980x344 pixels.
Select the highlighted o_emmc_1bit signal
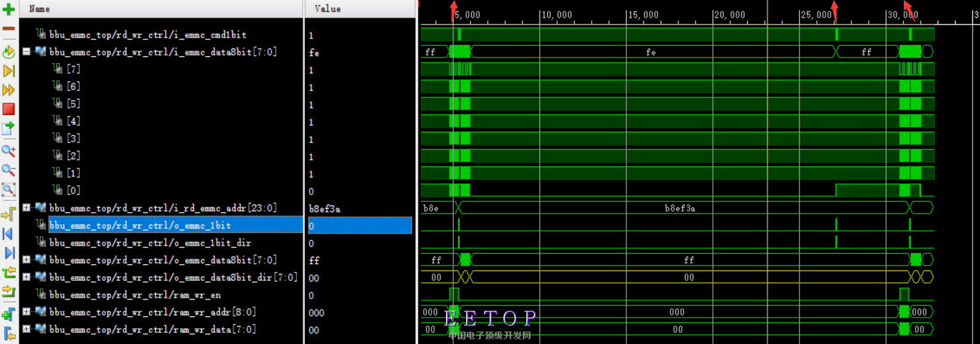[x=175, y=225]
